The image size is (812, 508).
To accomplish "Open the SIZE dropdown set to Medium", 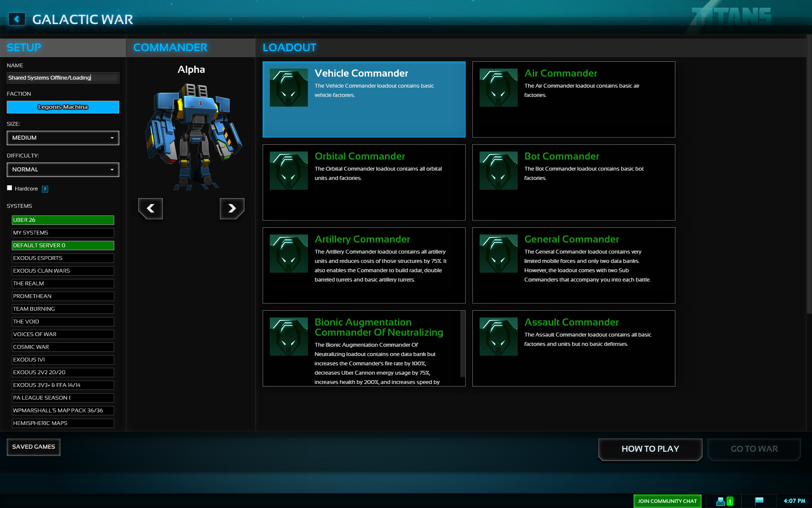I will [63, 138].
